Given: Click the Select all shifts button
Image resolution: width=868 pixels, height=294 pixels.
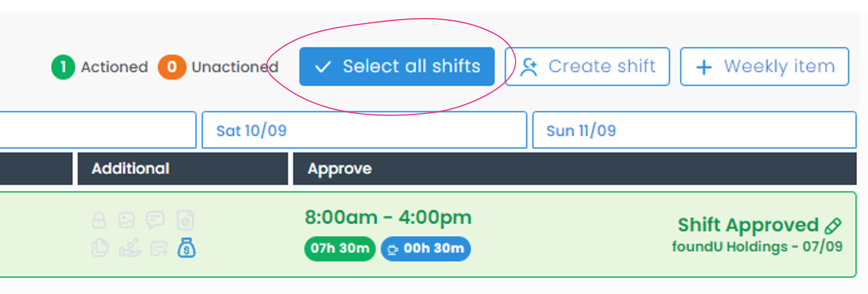Looking at the screenshot, I should 396,67.
